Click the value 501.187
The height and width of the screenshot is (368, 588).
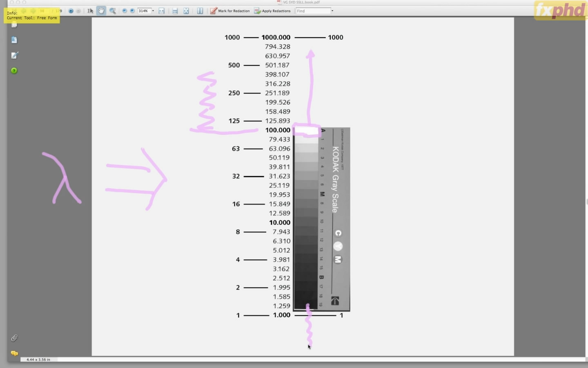pos(277,65)
